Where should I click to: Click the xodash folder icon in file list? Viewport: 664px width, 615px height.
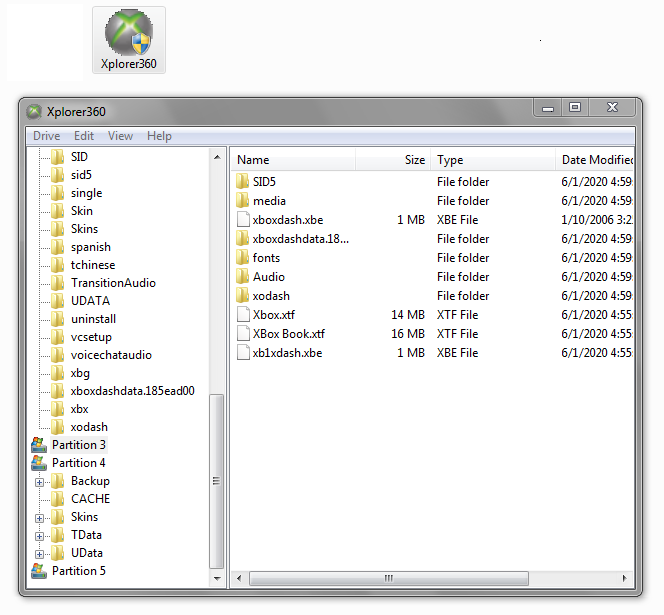pos(243,296)
